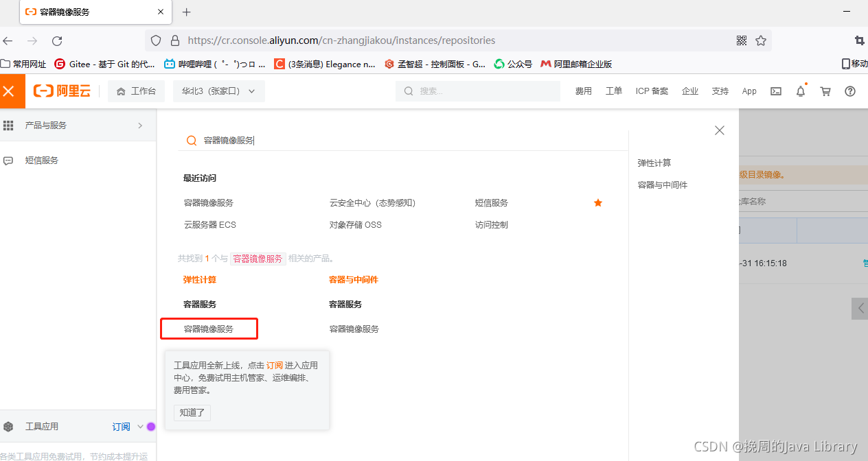This screenshot has width=868, height=461.
Task: Open the Cloud Shell terminal icon
Action: (x=775, y=91)
